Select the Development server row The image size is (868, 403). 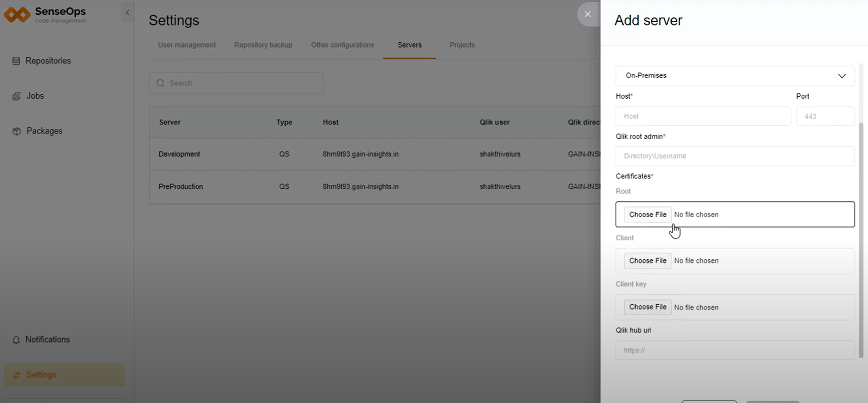(375, 154)
